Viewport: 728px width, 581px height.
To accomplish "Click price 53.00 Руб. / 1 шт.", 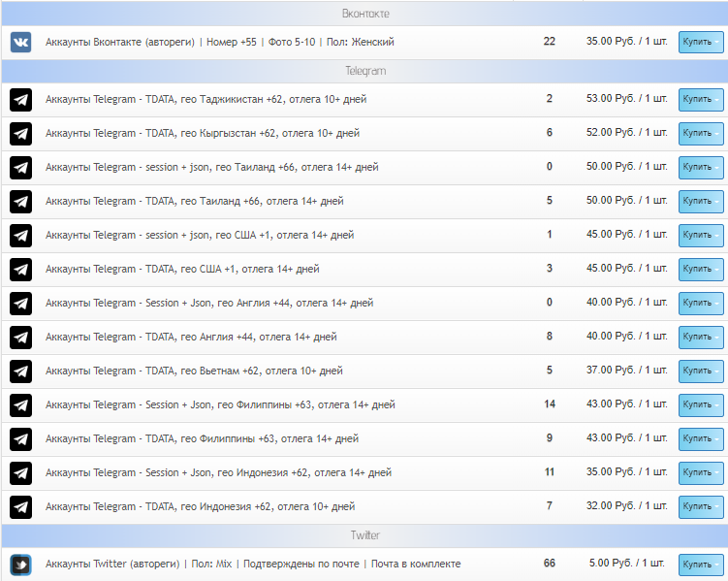I will [627, 99].
